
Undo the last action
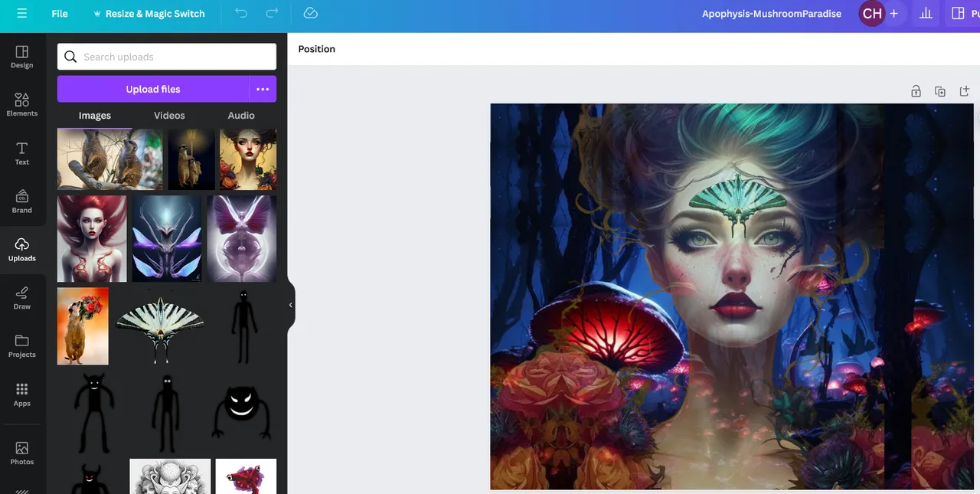(241, 14)
